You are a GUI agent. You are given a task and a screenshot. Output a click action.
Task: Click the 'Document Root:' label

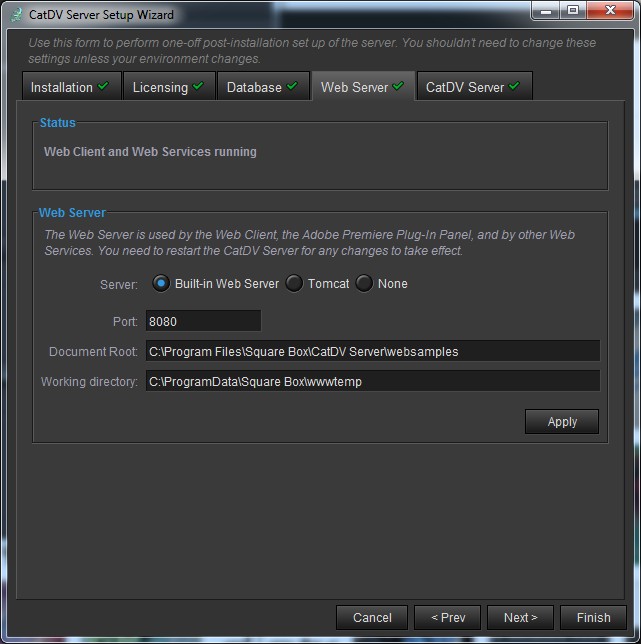(x=93, y=351)
